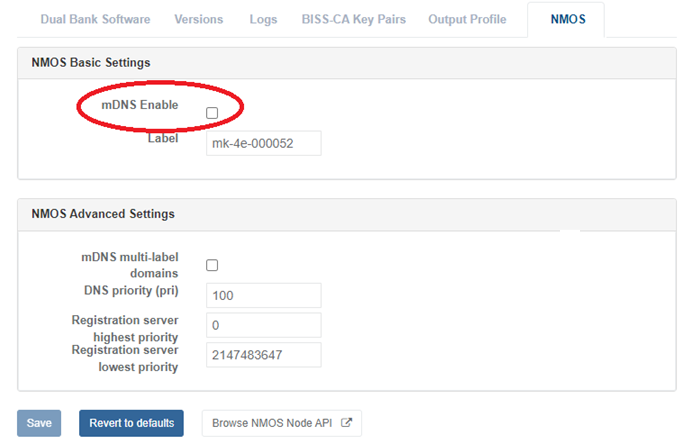Click the NMOS tab

(567, 19)
